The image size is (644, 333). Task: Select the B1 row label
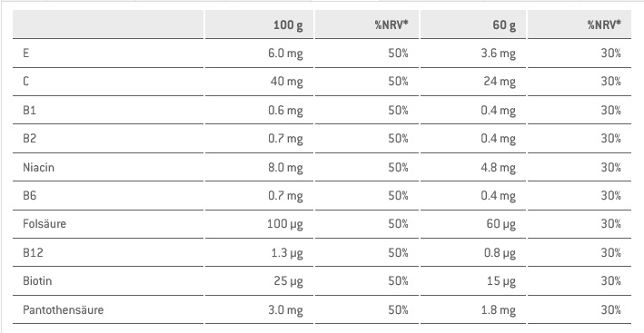pos(29,111)
